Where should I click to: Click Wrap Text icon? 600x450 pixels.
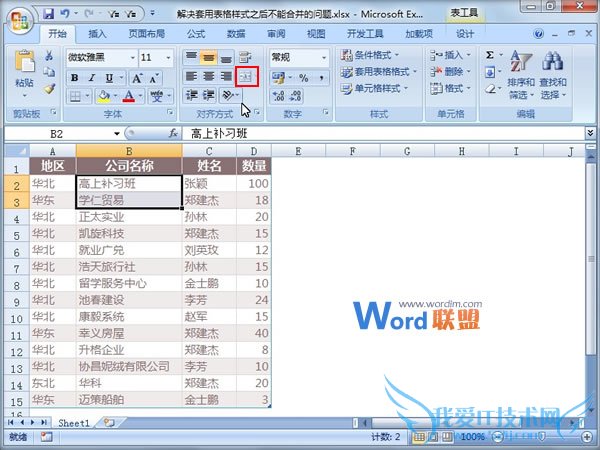click(x=245, y=57)
